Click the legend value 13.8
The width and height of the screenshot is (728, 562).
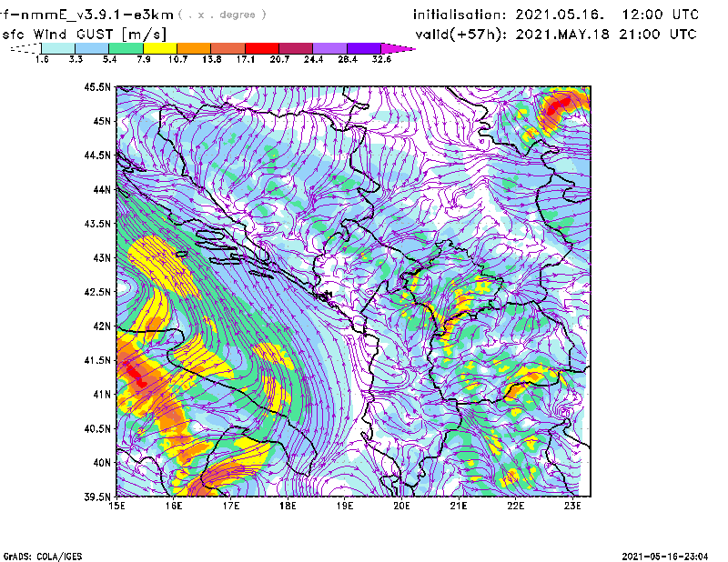tap(212, 59)
